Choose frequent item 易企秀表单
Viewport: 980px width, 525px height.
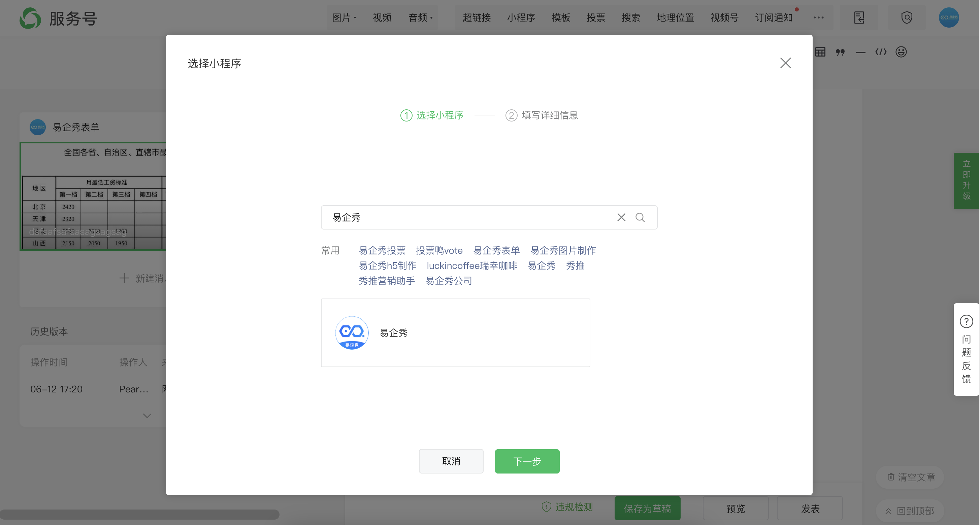(496, 250)
